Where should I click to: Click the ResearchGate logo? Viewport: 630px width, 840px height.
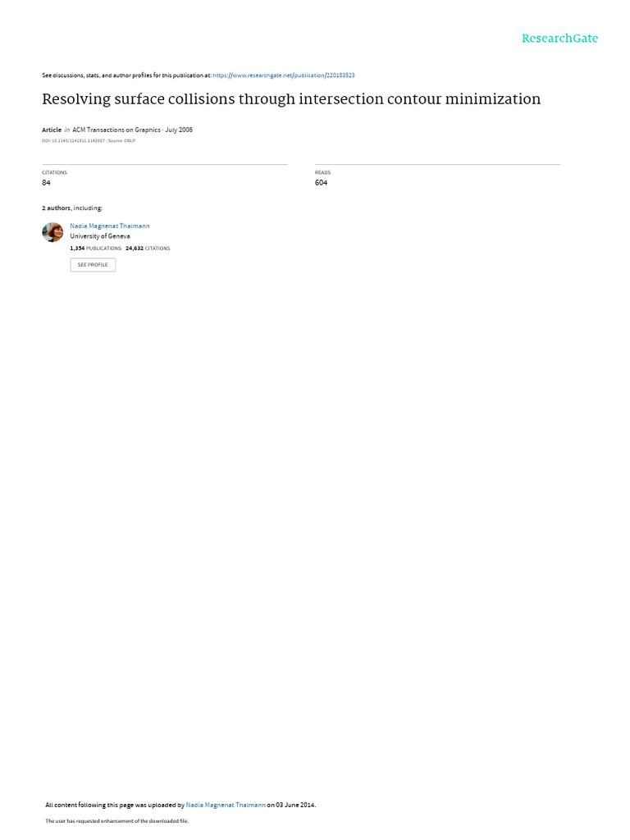tap(559, 39)
